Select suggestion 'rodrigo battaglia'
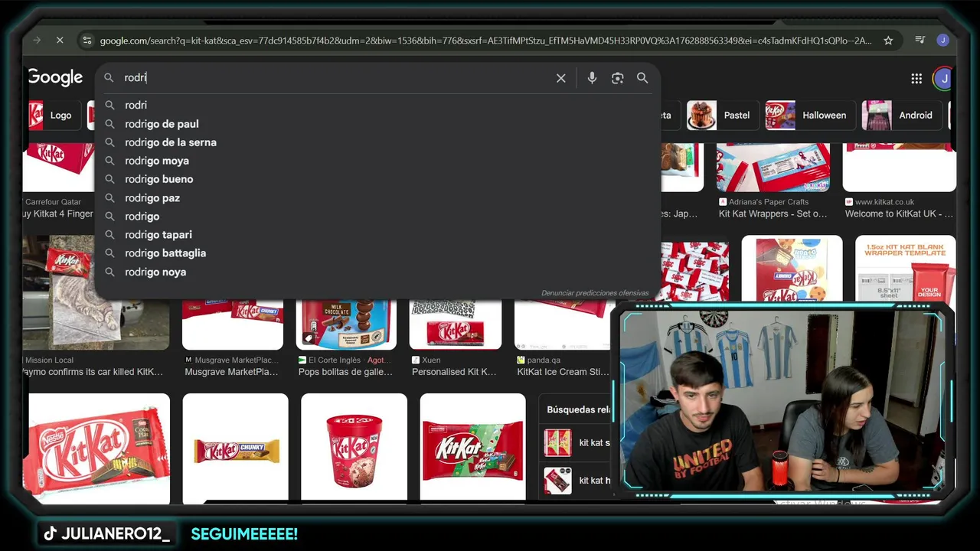980x551 pixels. point(377,253)
